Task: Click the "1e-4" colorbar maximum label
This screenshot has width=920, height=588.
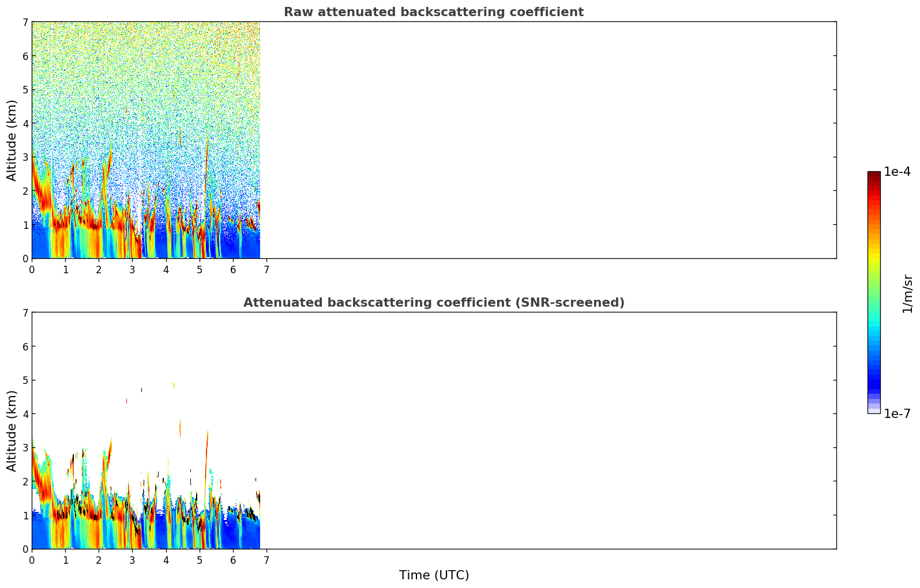Action: click(897, 172)
